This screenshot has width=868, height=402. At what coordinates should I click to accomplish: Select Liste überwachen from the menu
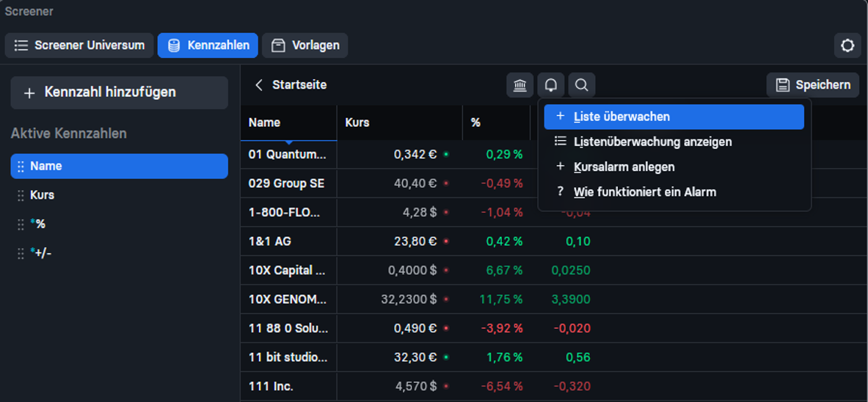click(x=674, y=117)
